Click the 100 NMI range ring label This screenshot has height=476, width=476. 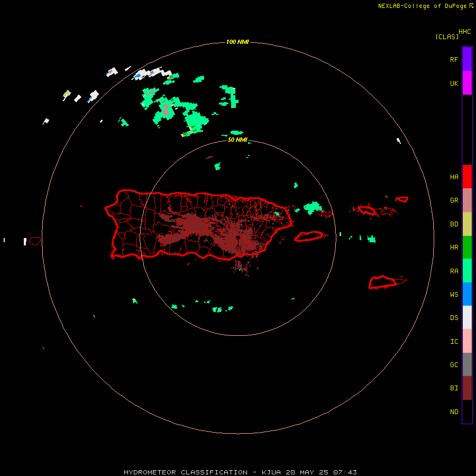pyautogui.click(x=237, y=42)
